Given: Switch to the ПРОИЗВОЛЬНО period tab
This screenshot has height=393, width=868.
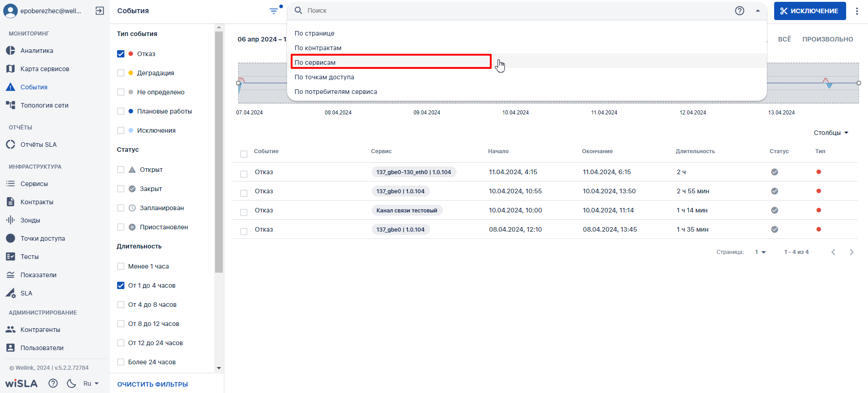Looking at the screenshot, I should (x=827, y=39).
